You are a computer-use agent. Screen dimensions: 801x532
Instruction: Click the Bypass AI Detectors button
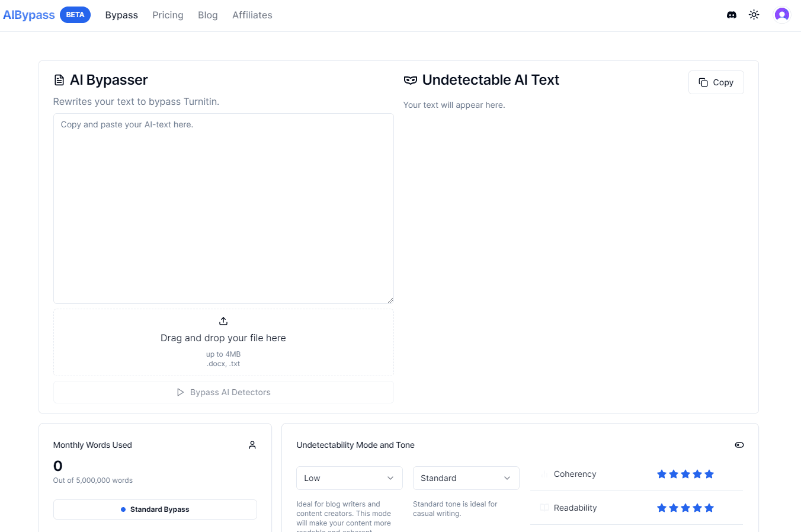pos(223,392)
